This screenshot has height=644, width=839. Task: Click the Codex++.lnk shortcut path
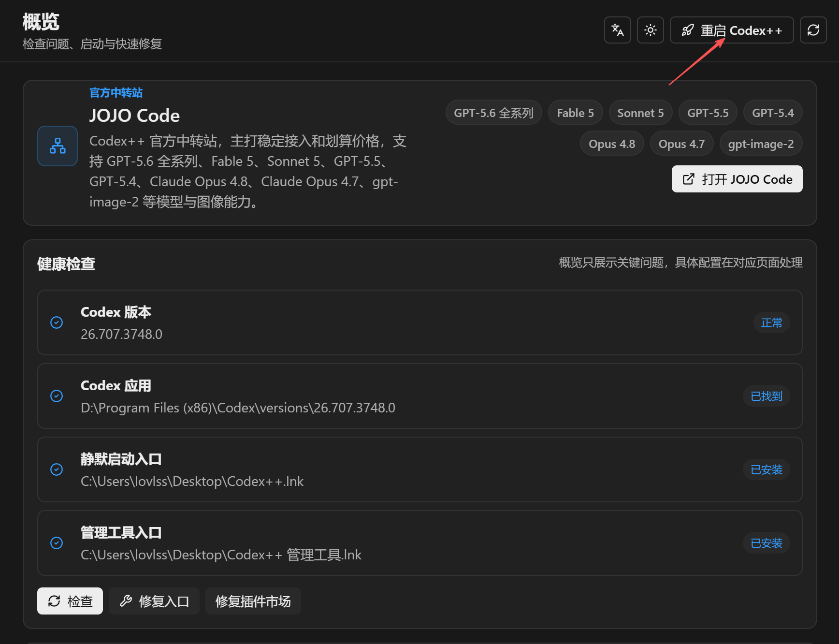(x=192, y=481)
